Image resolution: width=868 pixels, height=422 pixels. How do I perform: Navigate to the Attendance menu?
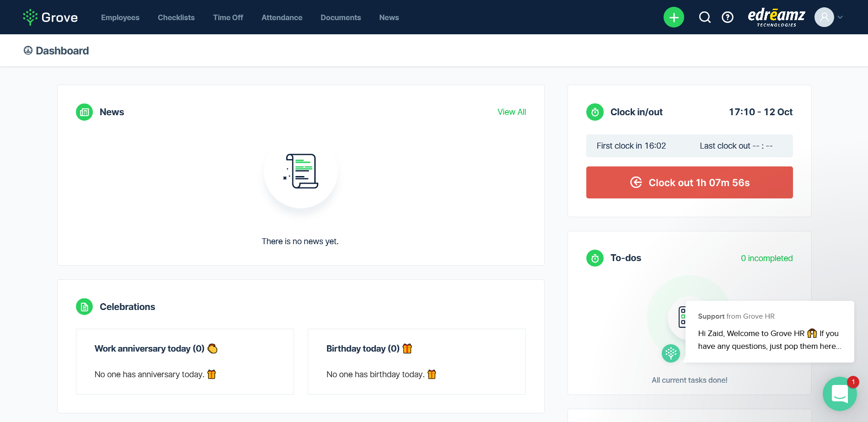point(282,17)
